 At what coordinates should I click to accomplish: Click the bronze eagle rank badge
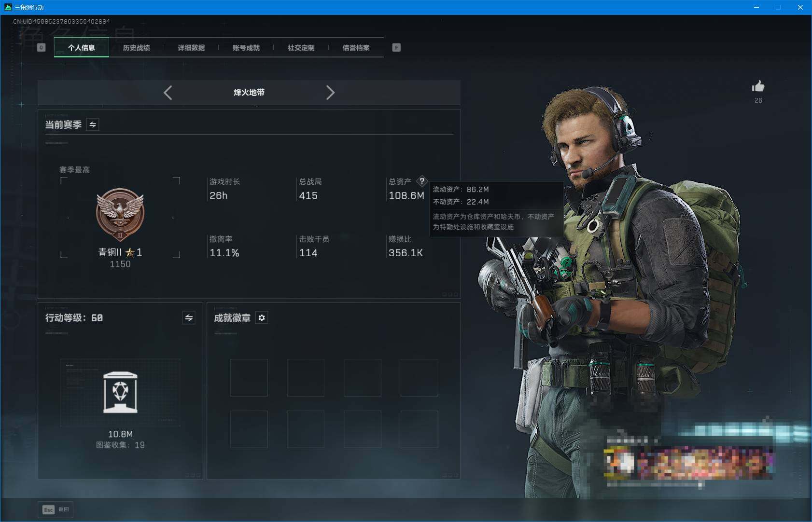120,214
